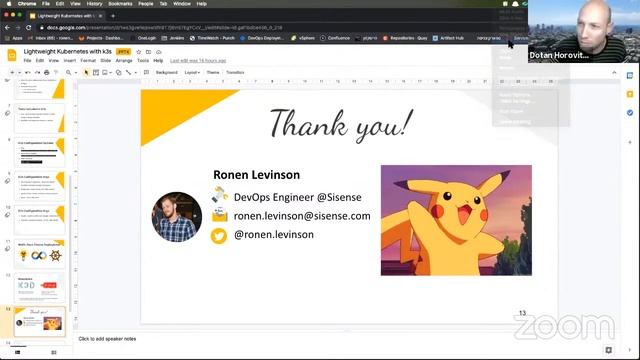This screenshot has width=640, height=360.
Task: Click the insert image icon
Action: (105, 72)
